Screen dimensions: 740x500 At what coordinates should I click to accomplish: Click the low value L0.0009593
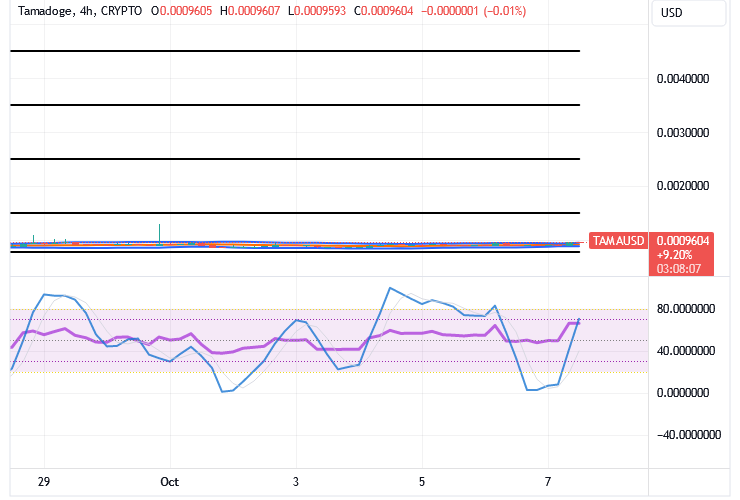tap(317, 11)
